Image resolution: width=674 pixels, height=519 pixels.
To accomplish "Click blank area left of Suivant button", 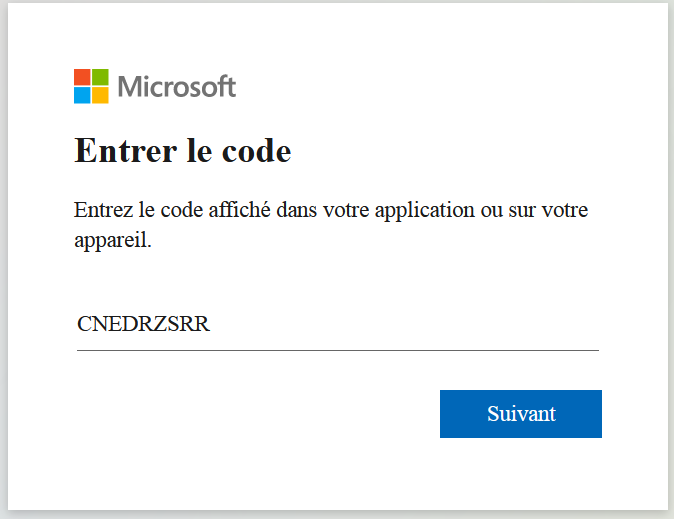I will click(x=250, y=414).
